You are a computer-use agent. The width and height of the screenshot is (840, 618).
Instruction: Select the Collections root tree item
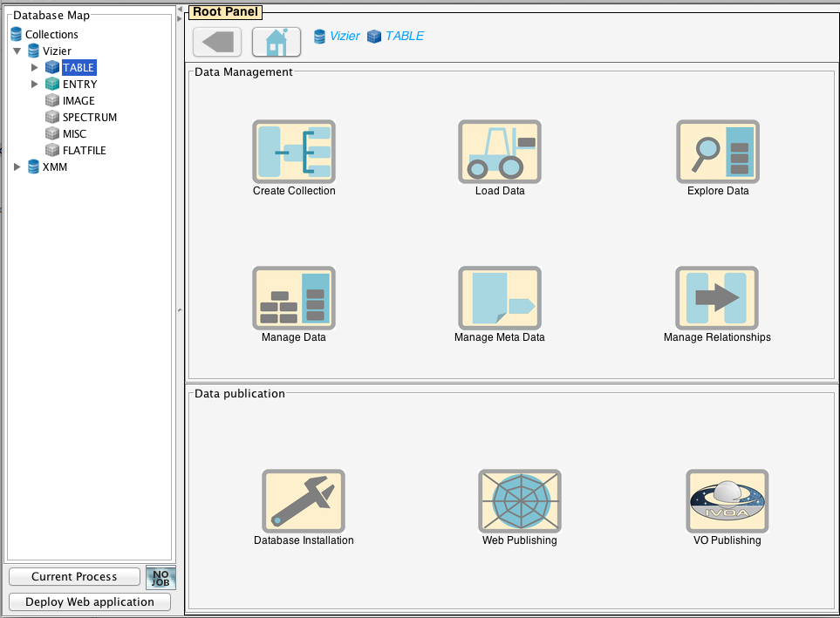pos(44,34)
